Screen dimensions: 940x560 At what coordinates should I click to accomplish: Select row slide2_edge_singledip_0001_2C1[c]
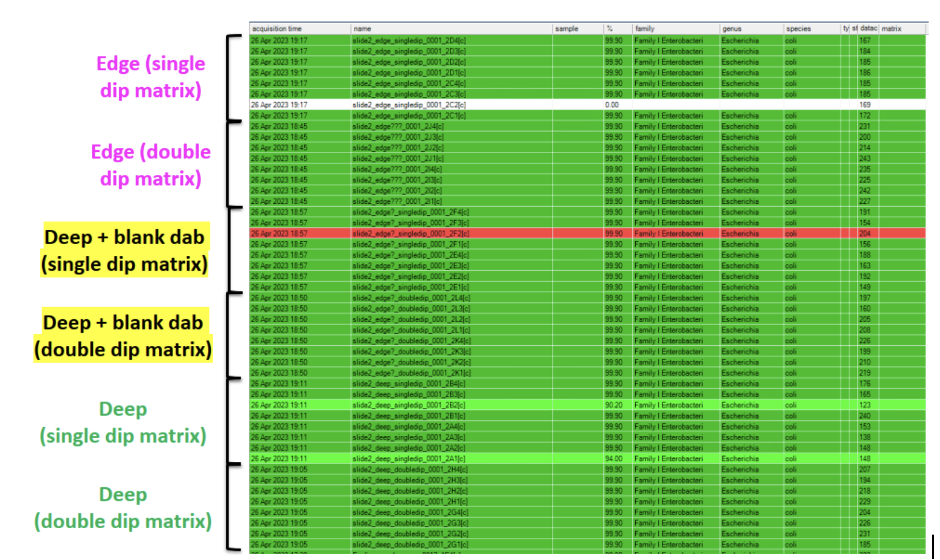pos(588,115)
